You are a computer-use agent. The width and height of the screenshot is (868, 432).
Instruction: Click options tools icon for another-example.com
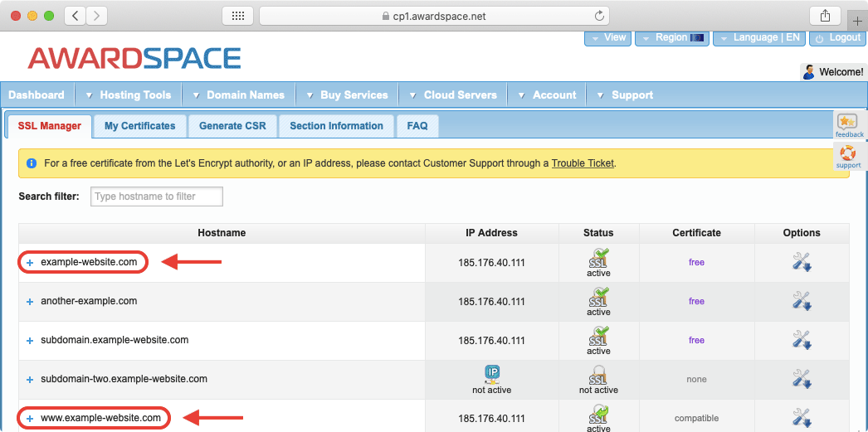[801, 301]
